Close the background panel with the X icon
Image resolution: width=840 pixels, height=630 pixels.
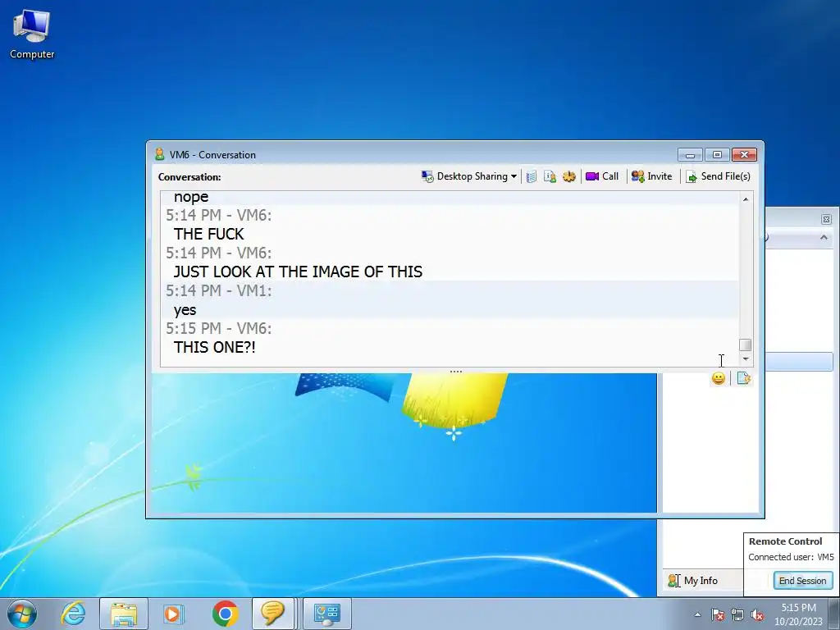[826, 219]
